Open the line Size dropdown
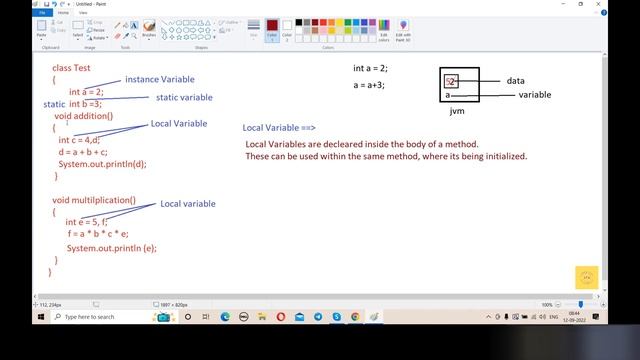This screenshot has width=640, height=360. (253, 30)
